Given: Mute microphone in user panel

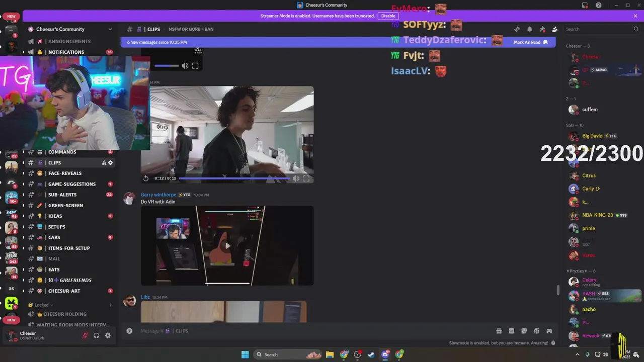Looking at the screenshot, I should click(x=85, y=335).
